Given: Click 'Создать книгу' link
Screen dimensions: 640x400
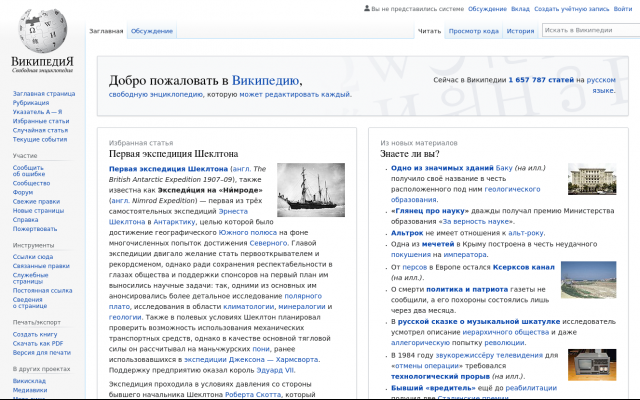Looking at the screenshot, I should (x=35, y=334).
